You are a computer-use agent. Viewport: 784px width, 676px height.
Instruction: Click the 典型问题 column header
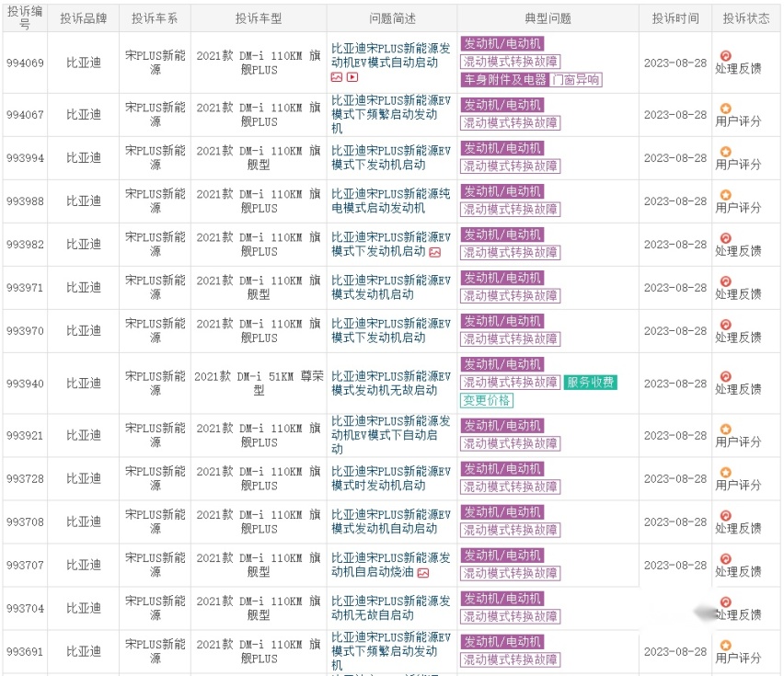pyautogui.click(x=548, y=18)
